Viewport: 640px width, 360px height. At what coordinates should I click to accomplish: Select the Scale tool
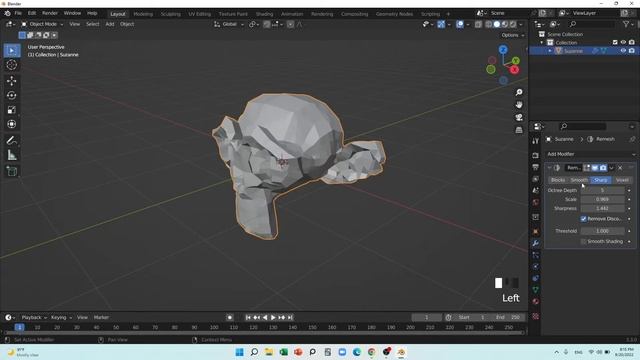click(12, 109)
